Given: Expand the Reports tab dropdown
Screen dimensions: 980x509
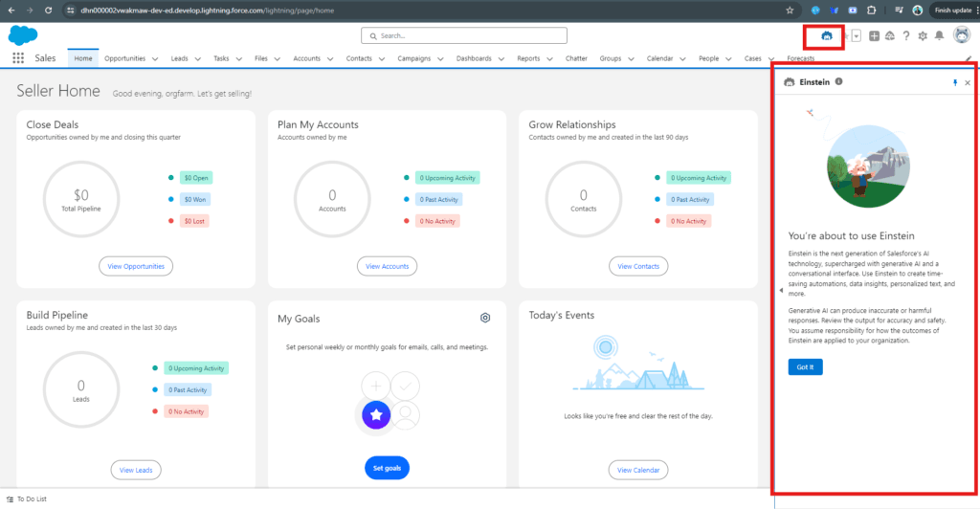Looking at the screenshot, I should coord(549,58).
